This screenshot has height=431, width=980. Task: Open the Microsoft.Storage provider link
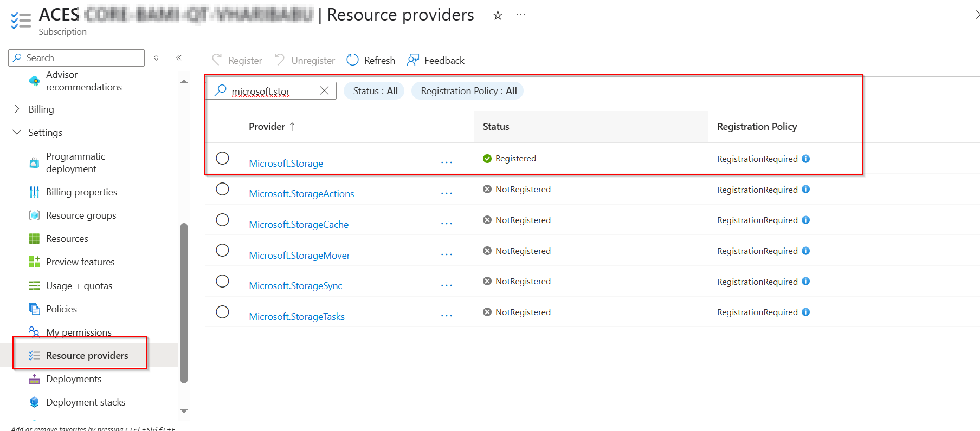pyautogui.click(x=286, y=164)
